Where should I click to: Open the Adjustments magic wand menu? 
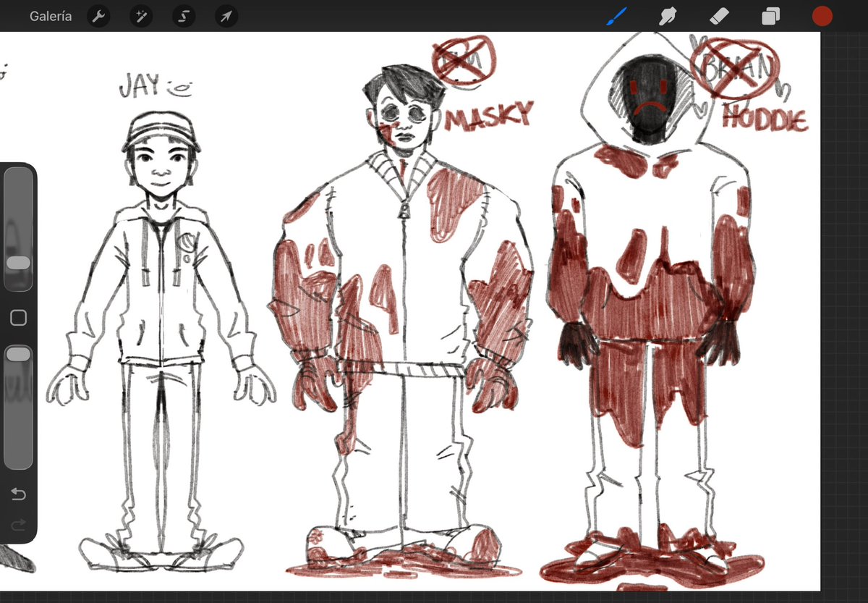pyautogui.click(x=141, y=16)
